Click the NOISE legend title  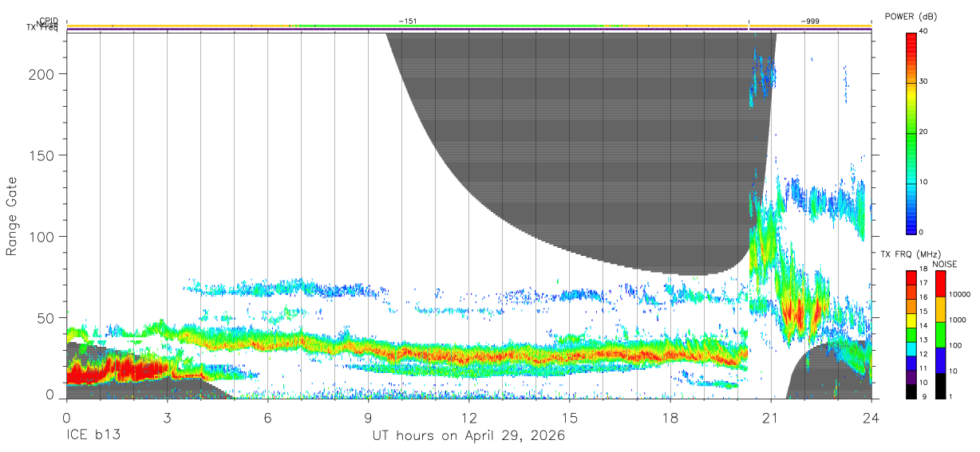(945, 264)
